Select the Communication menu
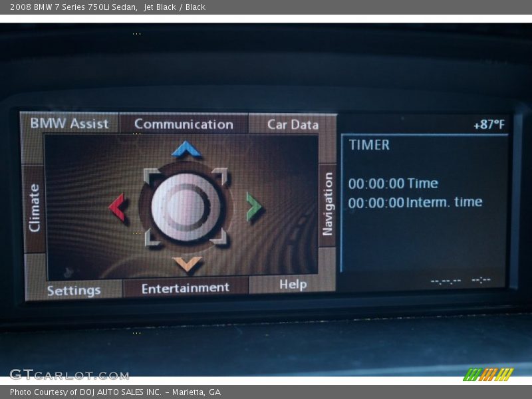Image resolution: width=532 pixels, height=399 pixels. coord(184,124)
